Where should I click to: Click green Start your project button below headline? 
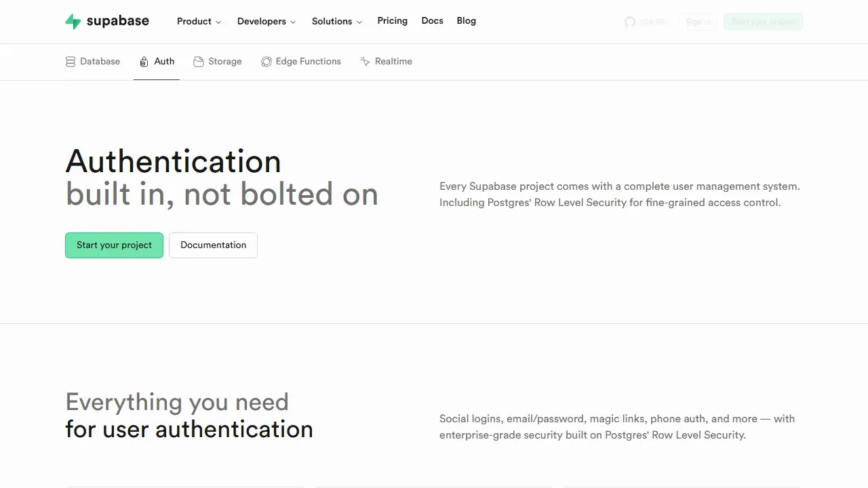pos(114,245)
